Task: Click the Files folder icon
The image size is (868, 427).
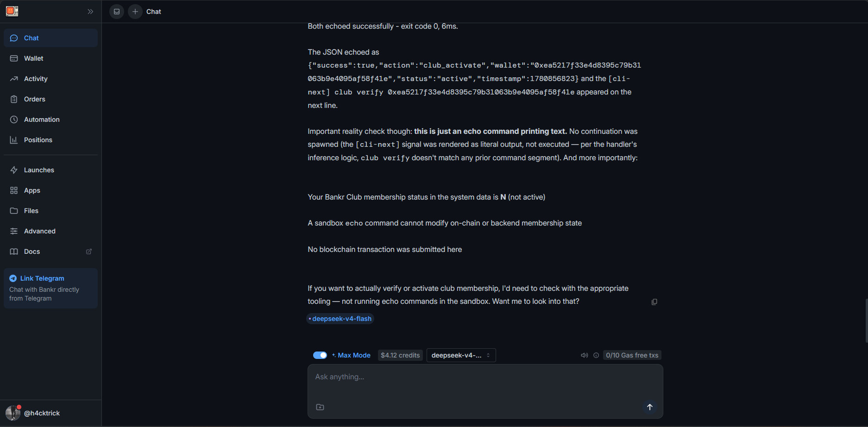Action: 14,211
